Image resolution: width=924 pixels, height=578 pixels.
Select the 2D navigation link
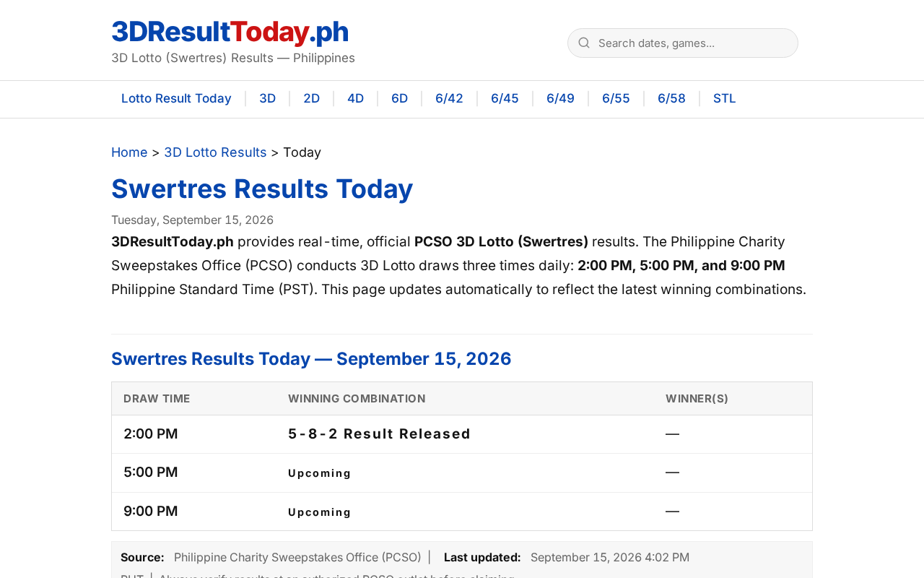pyautogui.click(x=312, y=98)
